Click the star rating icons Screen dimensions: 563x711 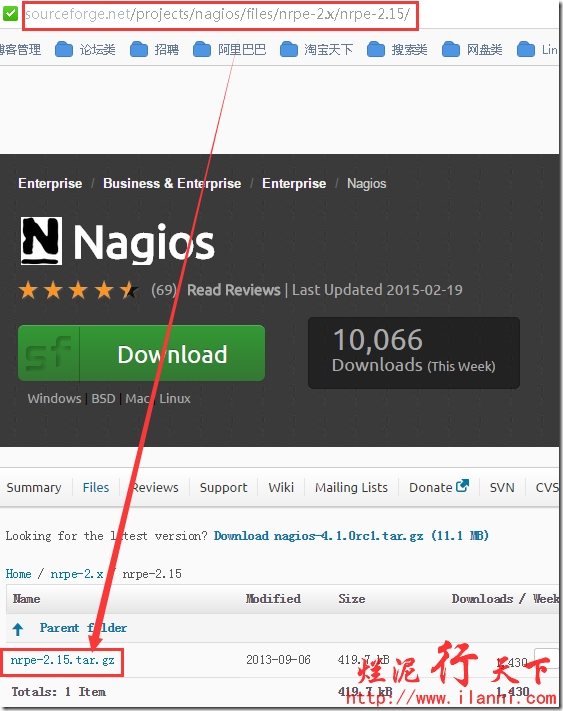coord(78,290)
